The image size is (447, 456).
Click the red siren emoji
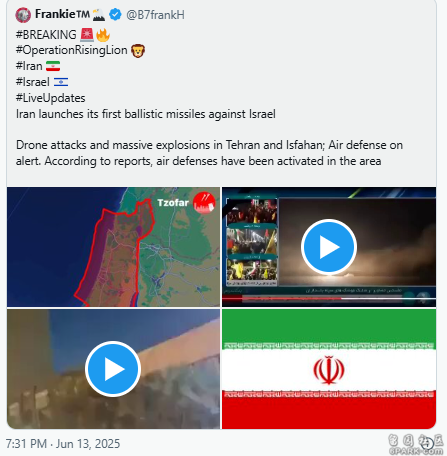pos(87,35)
